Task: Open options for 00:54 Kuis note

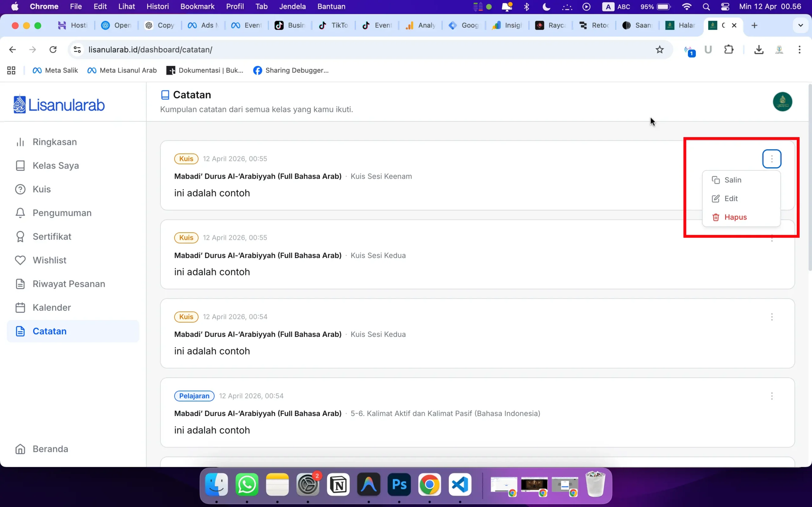Action: coord(771,317)
